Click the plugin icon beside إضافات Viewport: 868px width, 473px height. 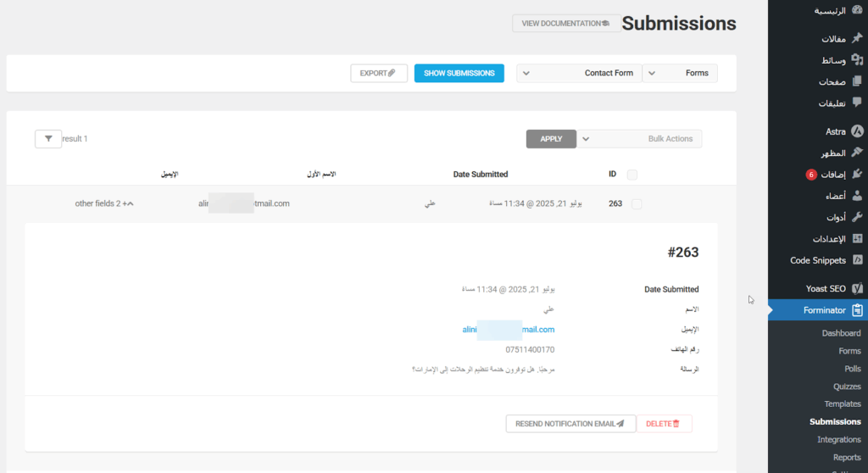point(857,174)
